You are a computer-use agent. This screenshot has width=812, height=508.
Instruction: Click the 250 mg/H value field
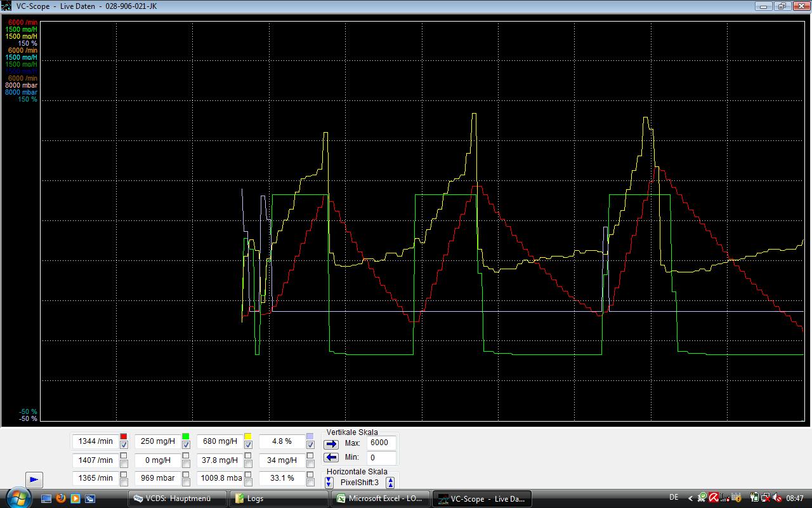(x=158, y=441)
